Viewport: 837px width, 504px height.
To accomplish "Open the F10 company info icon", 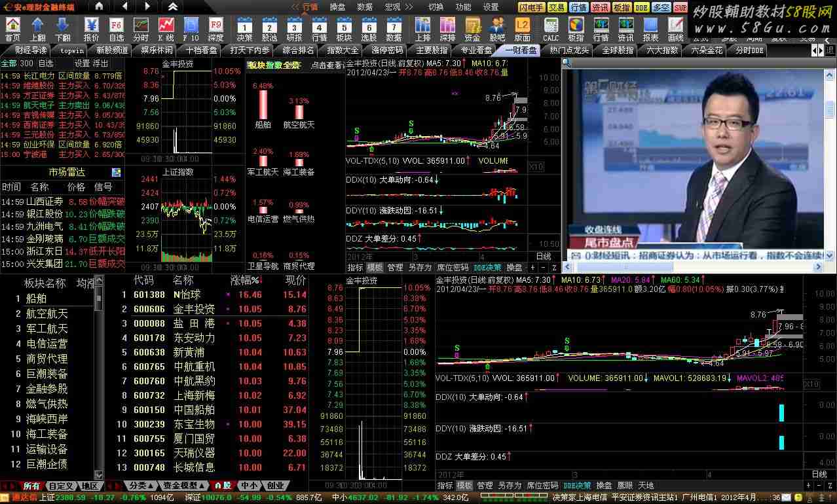I will tap(191, 29).
